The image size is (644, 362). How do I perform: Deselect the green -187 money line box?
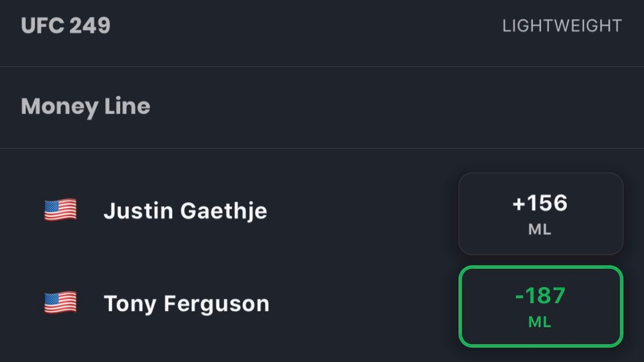click(x=540, y=307)
